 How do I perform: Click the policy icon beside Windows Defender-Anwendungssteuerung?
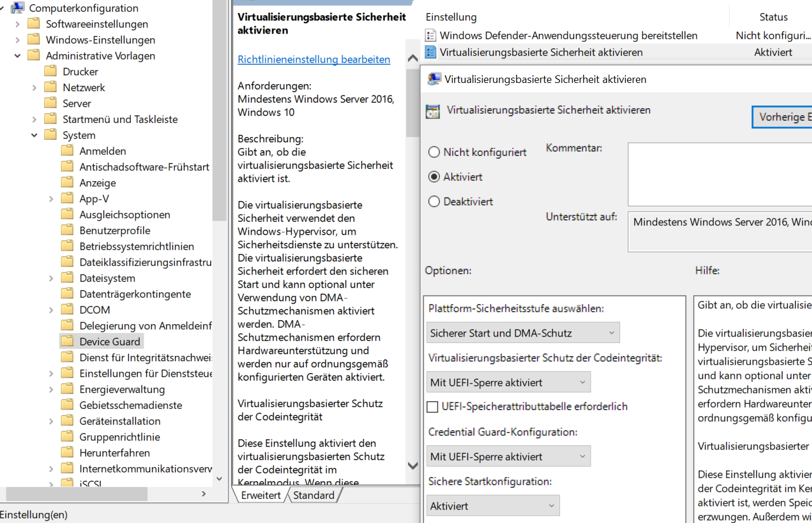430,35
